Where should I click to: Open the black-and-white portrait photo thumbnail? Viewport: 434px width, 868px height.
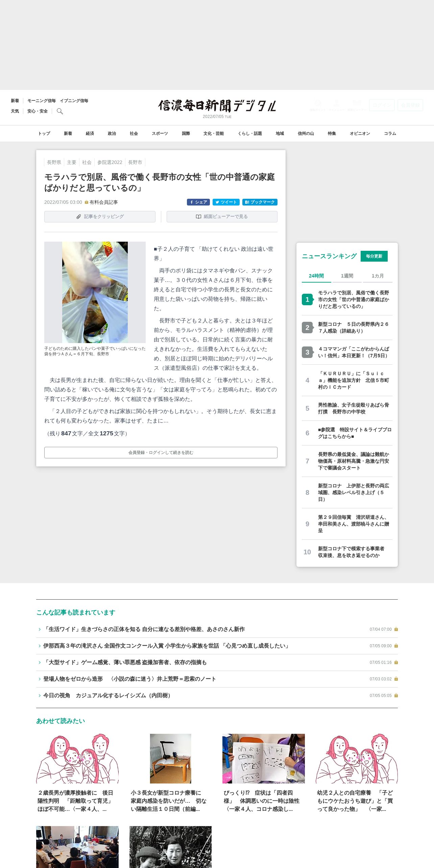(170, 847)
